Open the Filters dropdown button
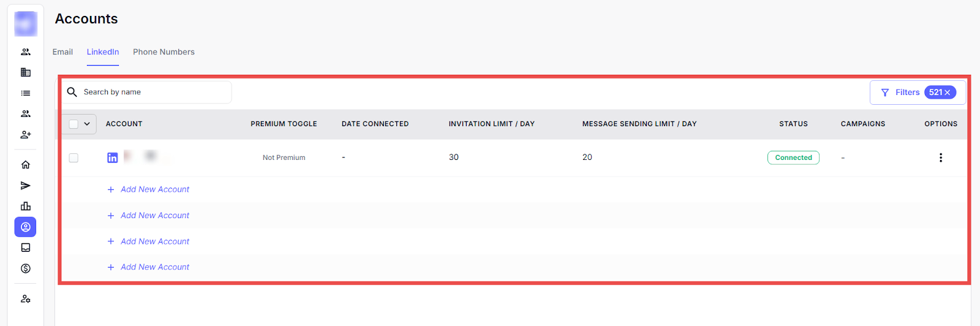 pyautogui.click(x=900, y=93)
